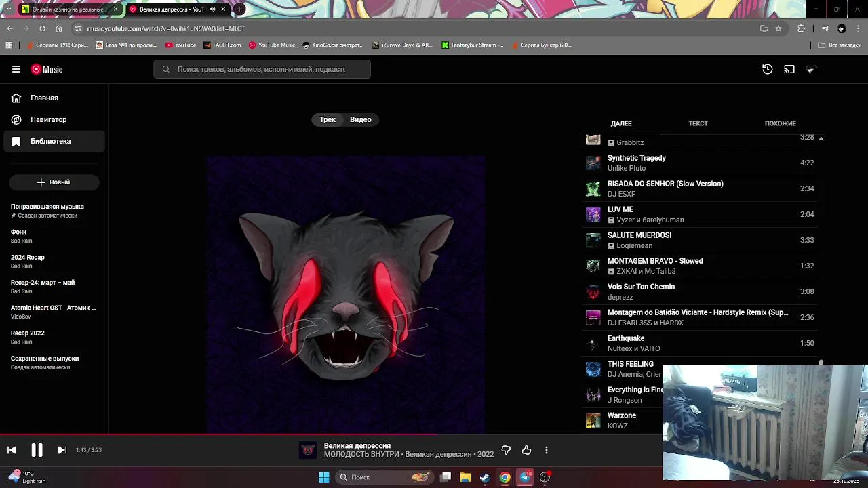Dislike Великая депрессия with thumbs down
868x488 pixels.
click(506, 450)
